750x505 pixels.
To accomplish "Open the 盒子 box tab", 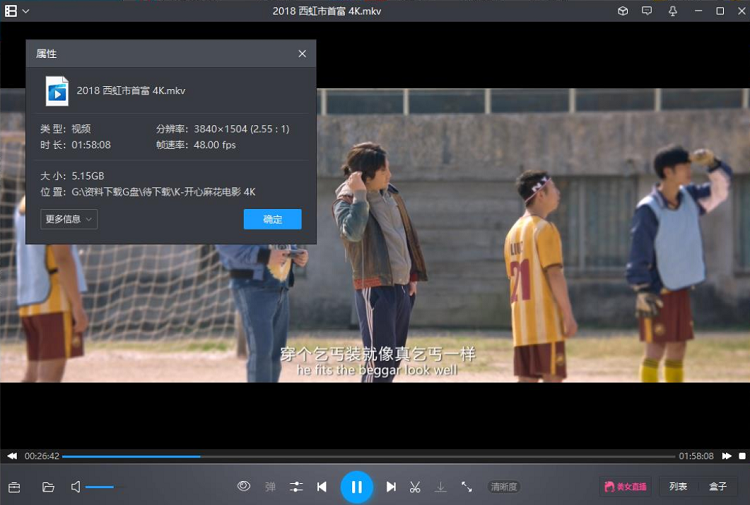I will pos(718,487).
